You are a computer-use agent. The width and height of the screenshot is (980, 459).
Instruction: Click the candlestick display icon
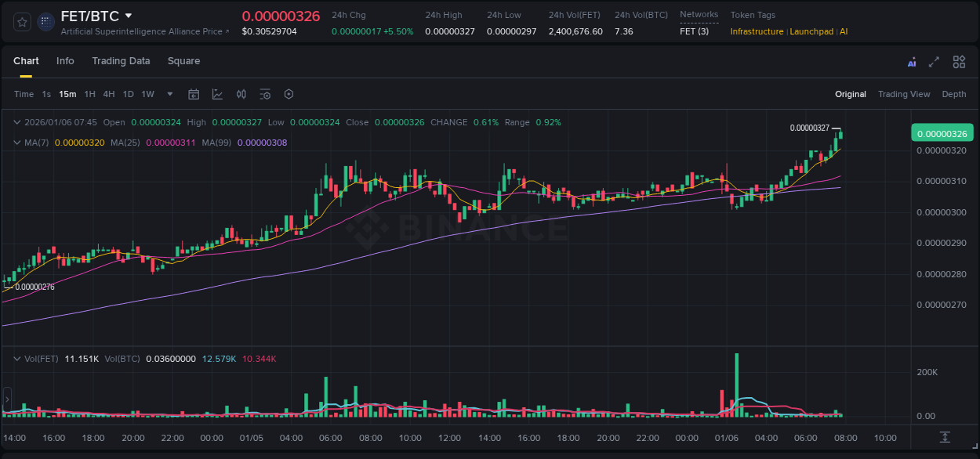point(241,93)
